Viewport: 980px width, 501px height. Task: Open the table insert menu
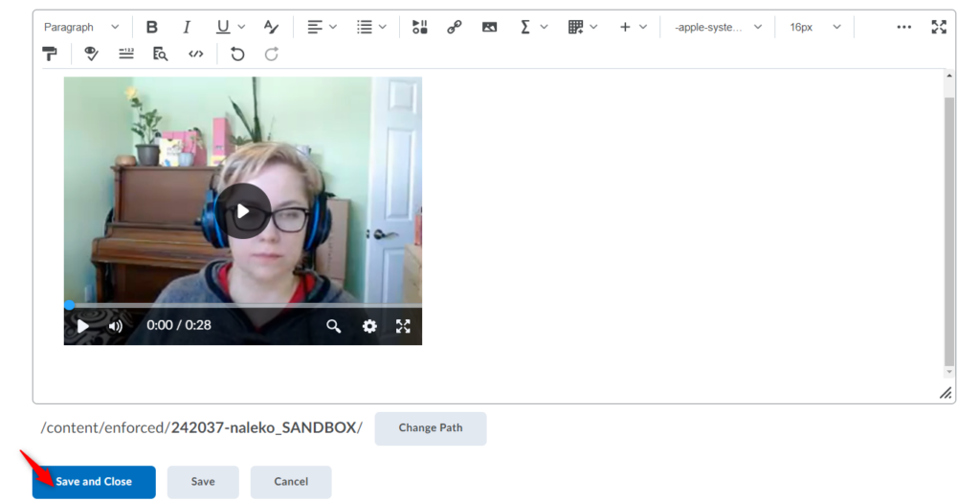[582, 27]
